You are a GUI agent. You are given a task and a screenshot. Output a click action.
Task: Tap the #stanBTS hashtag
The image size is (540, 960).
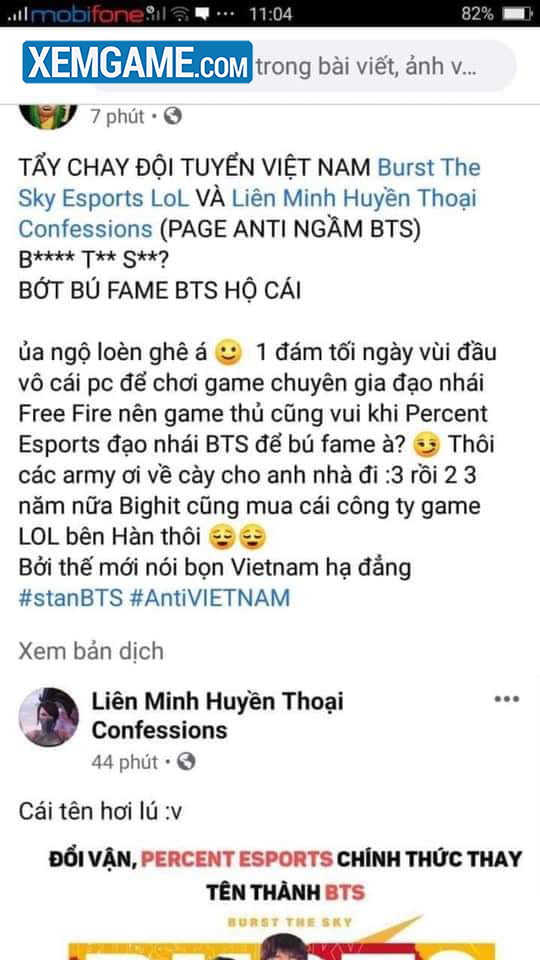pyautogui.click(x=71, y=598)
